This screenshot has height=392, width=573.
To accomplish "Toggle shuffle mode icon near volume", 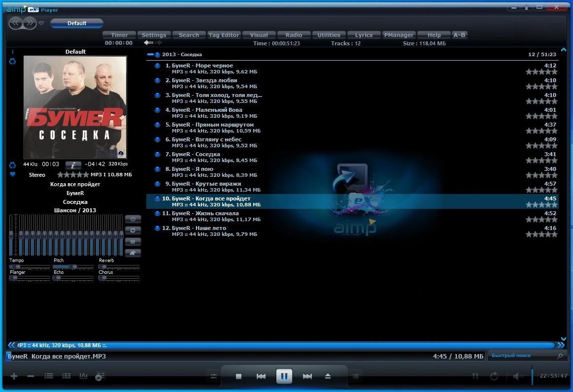I will point(475,376).
